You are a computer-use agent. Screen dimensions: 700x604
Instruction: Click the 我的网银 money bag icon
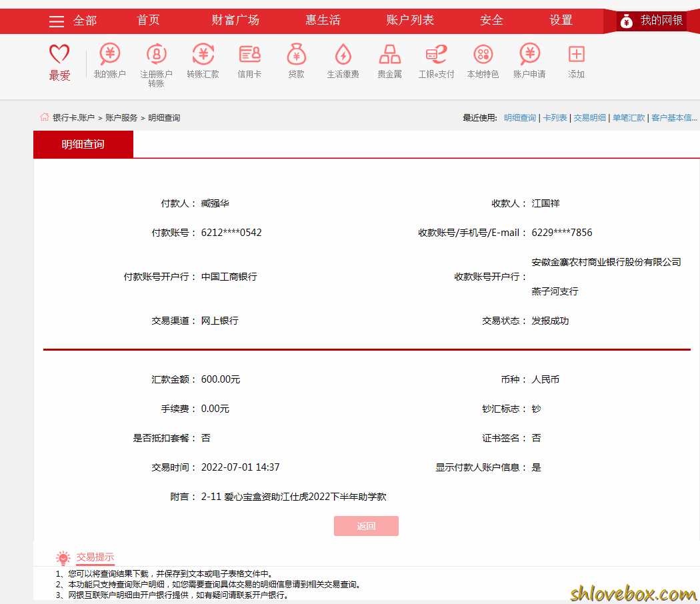pos(627,21)
